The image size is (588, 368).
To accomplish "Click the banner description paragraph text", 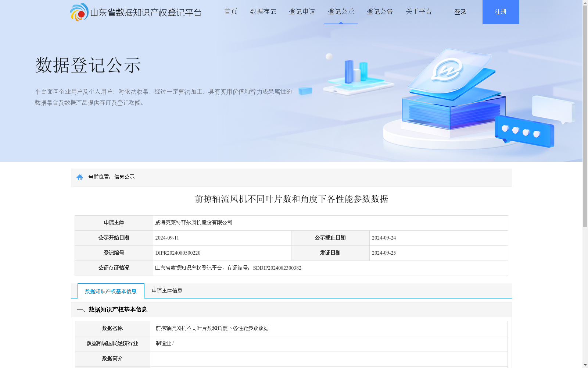I will click(x=163, y=97).
